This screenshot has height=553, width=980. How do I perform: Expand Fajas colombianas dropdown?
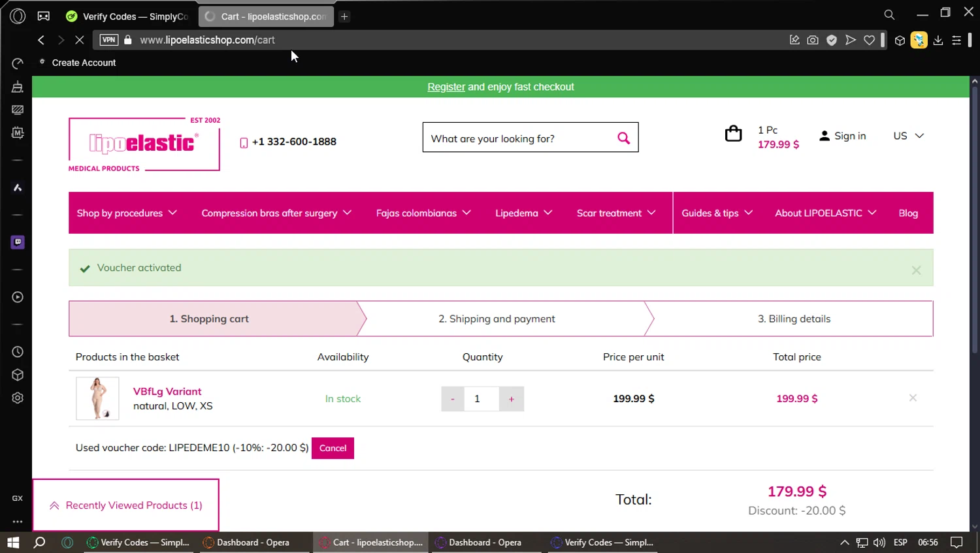[x=423, y=213]
